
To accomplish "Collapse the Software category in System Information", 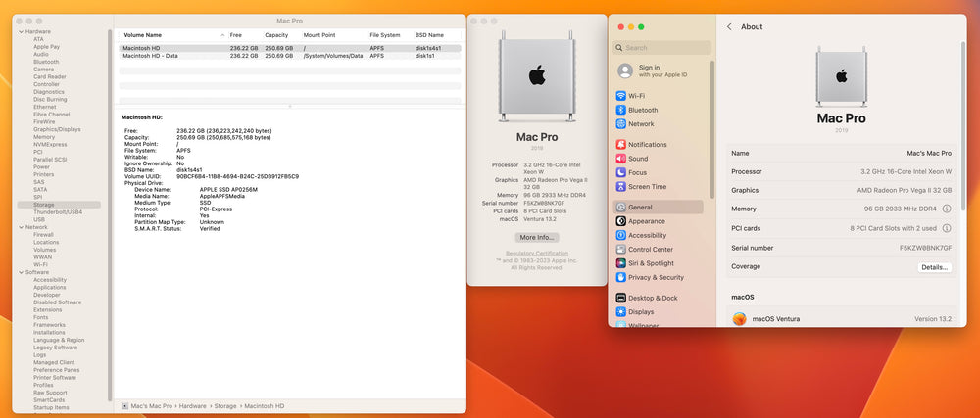I will pyautogui.click(x=20, y=272).
